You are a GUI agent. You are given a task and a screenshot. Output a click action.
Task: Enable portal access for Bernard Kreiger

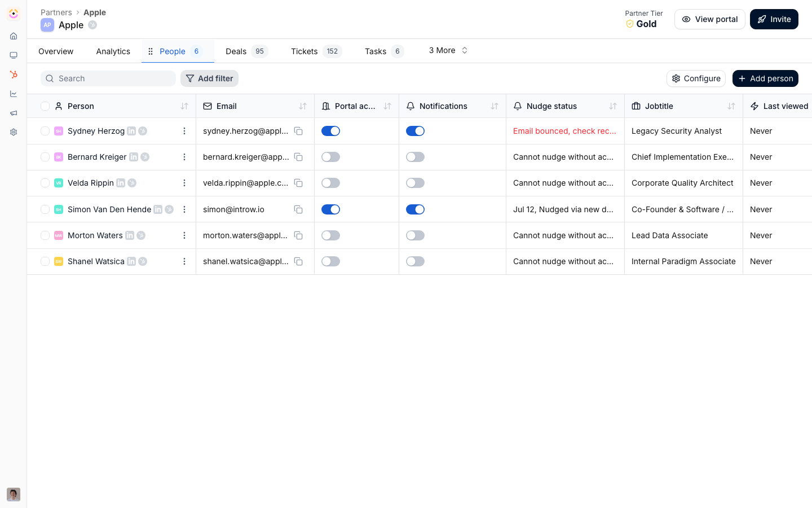(x=330, y=157)
